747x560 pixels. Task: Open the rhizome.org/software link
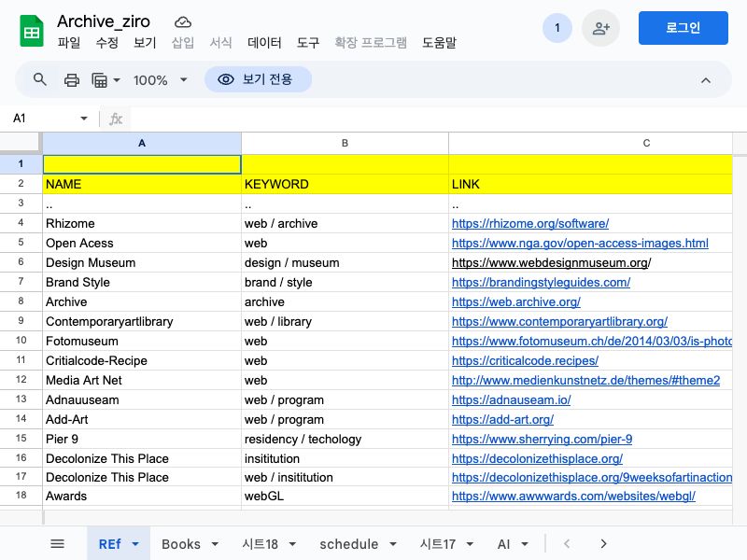(x=530, y=223)
